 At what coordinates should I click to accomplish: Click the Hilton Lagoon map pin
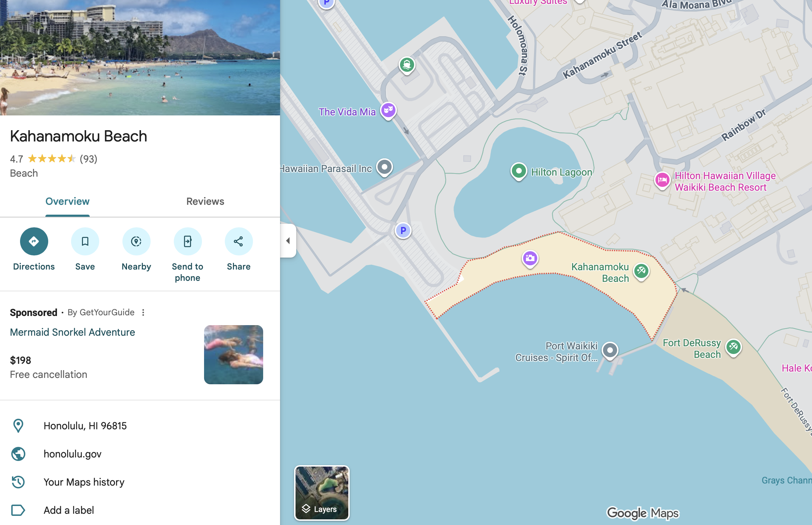tap(518, 171)
